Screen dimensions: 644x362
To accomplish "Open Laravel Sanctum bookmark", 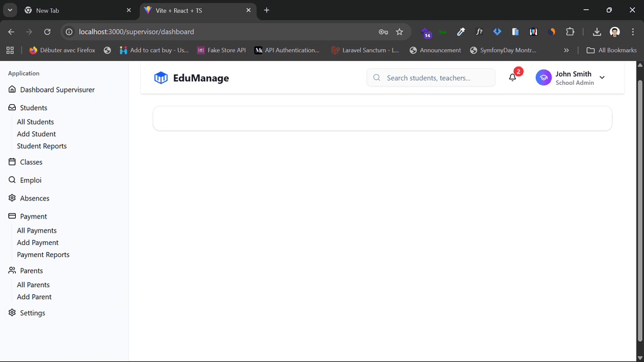I will click(365, 50).
